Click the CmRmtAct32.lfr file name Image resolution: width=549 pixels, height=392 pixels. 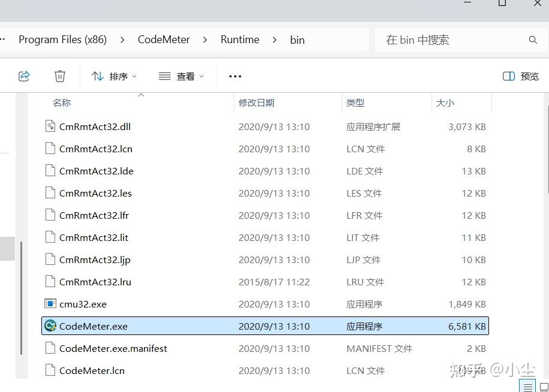pyautogui.click(x=94, y=215)
